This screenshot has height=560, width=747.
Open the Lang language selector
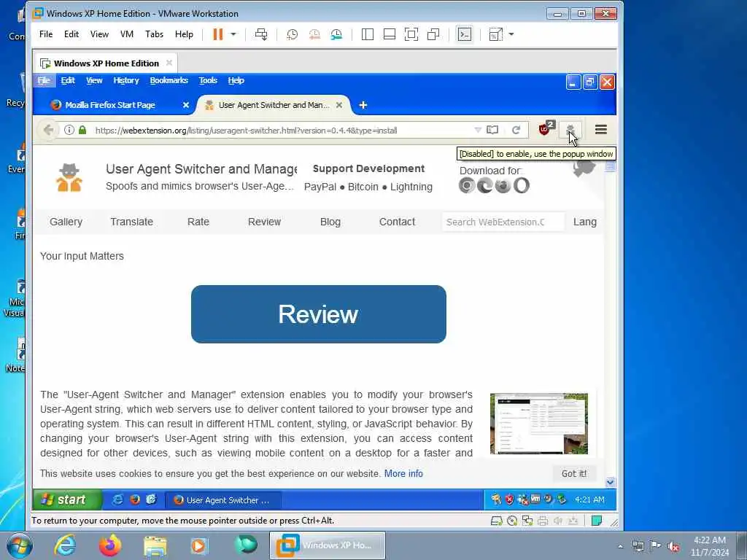[x=584, y=222]
